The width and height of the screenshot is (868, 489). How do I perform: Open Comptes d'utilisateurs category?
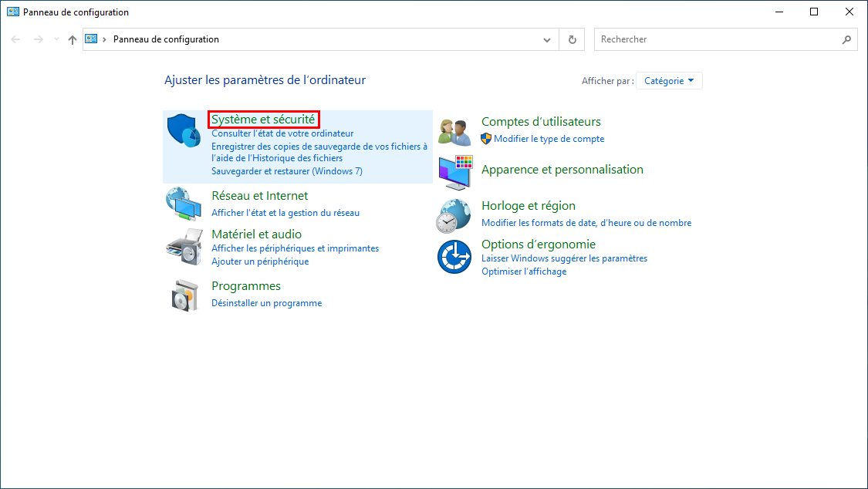point(541,121)
